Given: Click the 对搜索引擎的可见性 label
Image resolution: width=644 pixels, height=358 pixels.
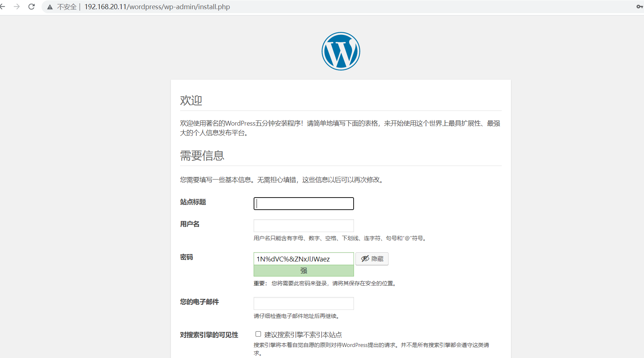Looking at the screenshot, I should [209, 335].
